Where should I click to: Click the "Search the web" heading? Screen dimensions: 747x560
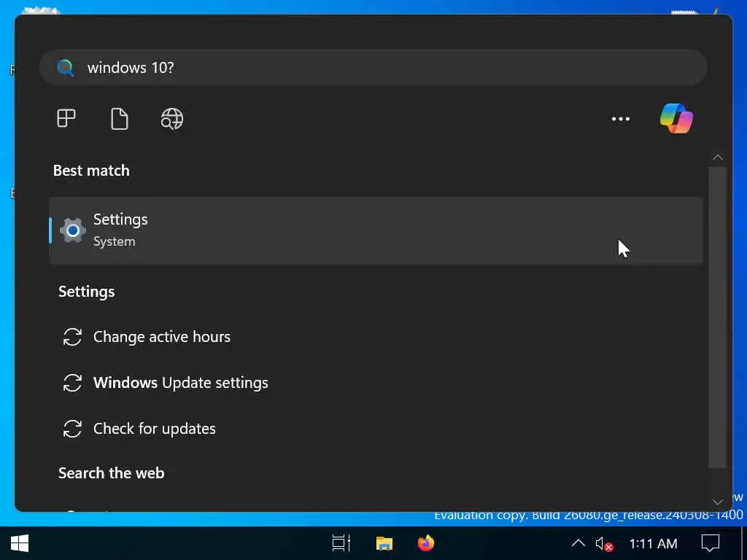coord(112,472)
